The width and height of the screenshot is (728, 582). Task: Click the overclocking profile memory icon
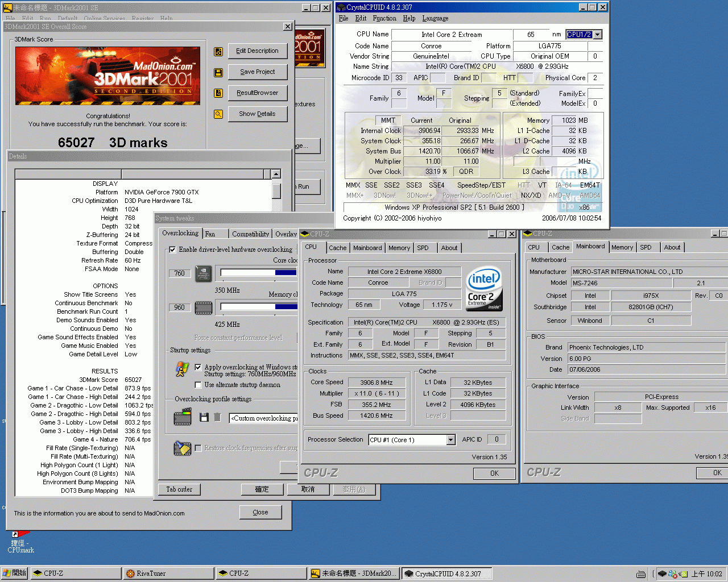(183, 417)
